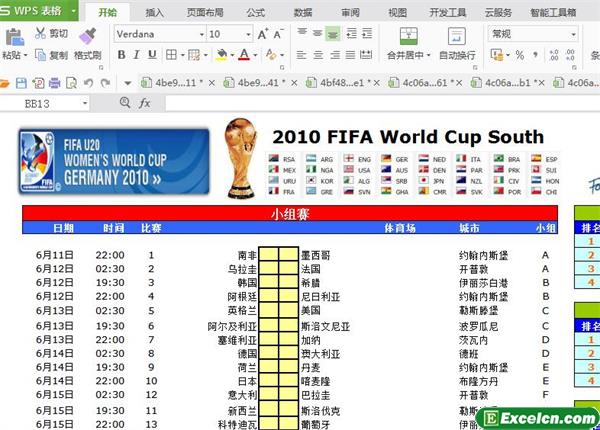Viewport: 600px width, 430px height.
Task: Toggle bold formatting
Action: coord(121,55)
